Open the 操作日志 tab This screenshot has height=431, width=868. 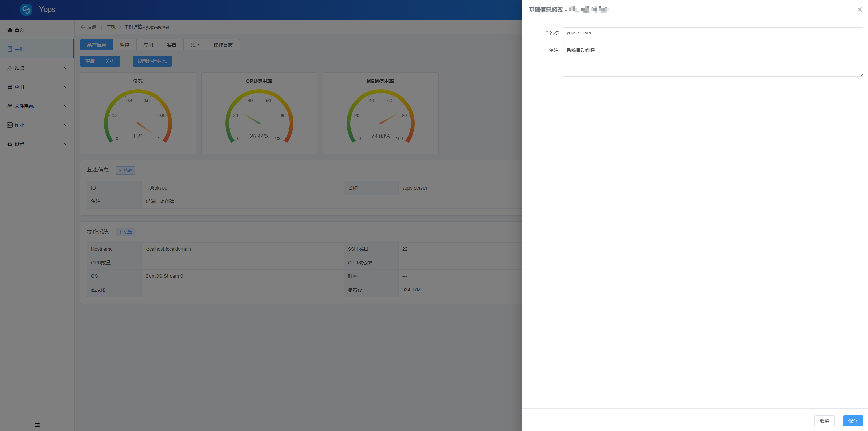[x=223, y=45]
